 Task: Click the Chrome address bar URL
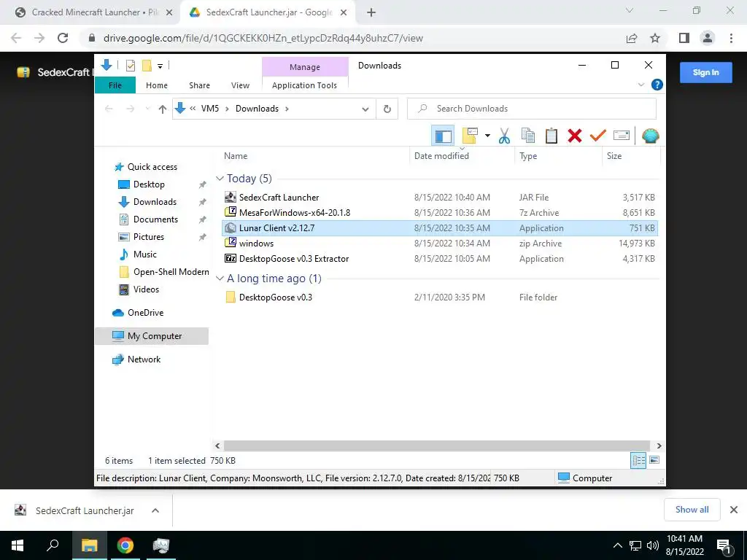coord(263,38)
